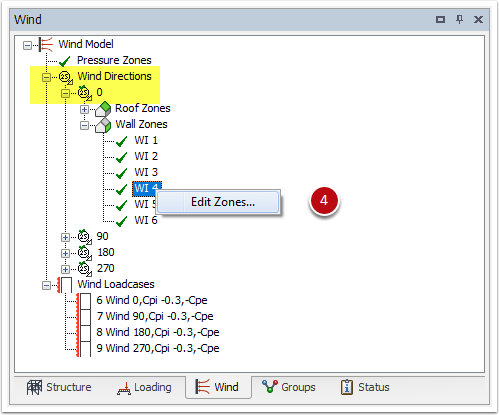Click the 90 wind direction icon
This screenshot has height=415, width=499.
(x=84, y=237)
